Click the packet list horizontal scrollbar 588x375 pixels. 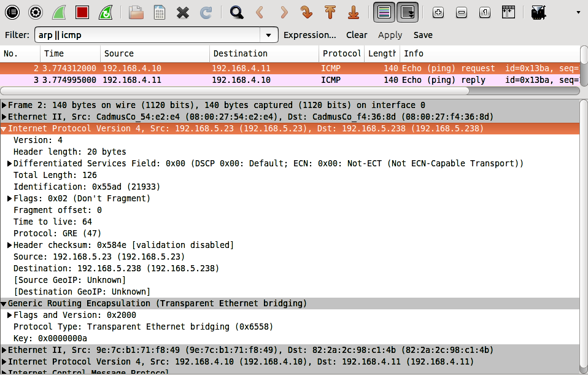234,91
